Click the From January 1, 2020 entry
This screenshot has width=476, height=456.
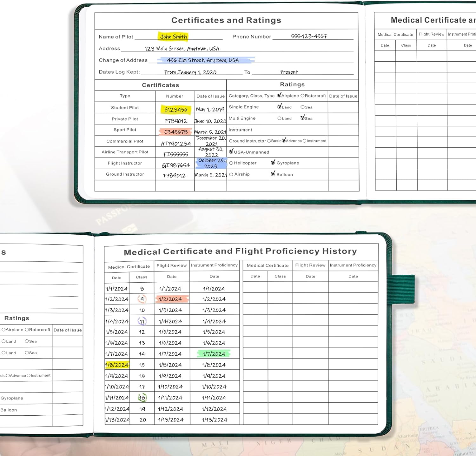coord(190,72)
